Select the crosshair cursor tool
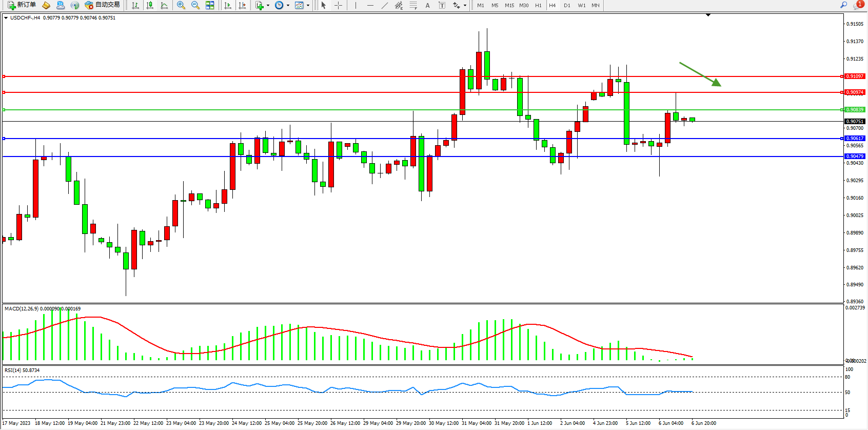Viewport: 868px width, 430px height. tap(339, 5)
